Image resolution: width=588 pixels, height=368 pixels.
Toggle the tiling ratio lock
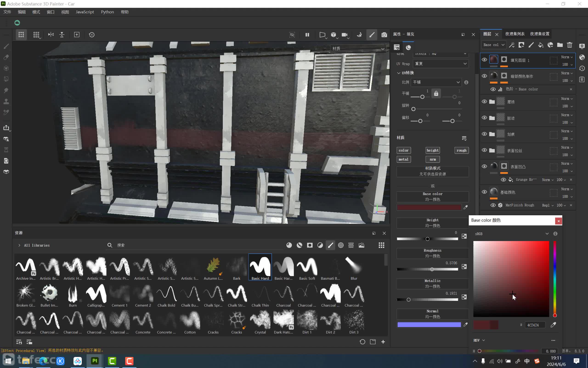click(x=436, y=93)
